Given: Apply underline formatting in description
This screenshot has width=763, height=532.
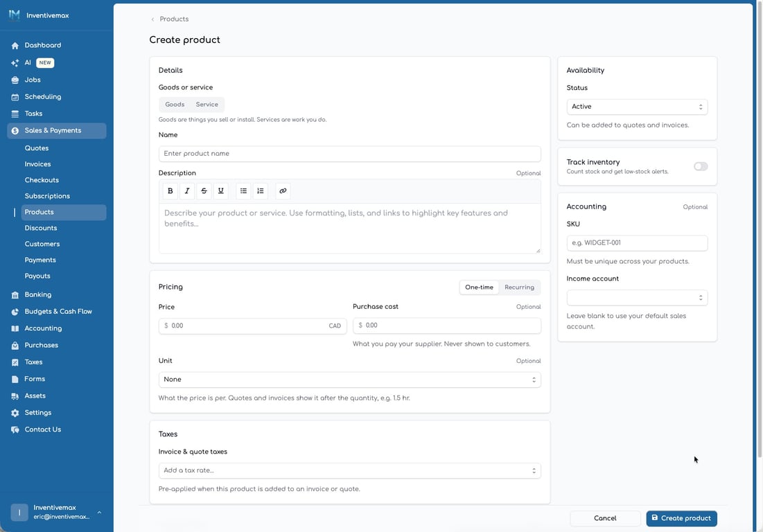Looking at the screenshot, I should coord(221,191).
